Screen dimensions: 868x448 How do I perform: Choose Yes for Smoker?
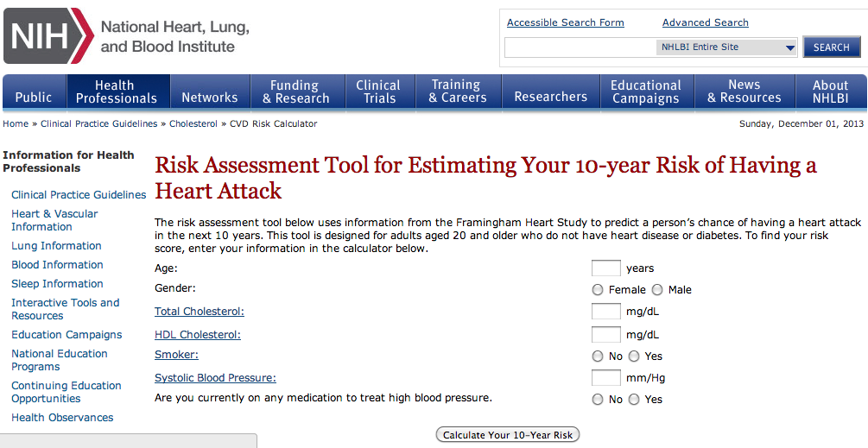coord(634,356)
